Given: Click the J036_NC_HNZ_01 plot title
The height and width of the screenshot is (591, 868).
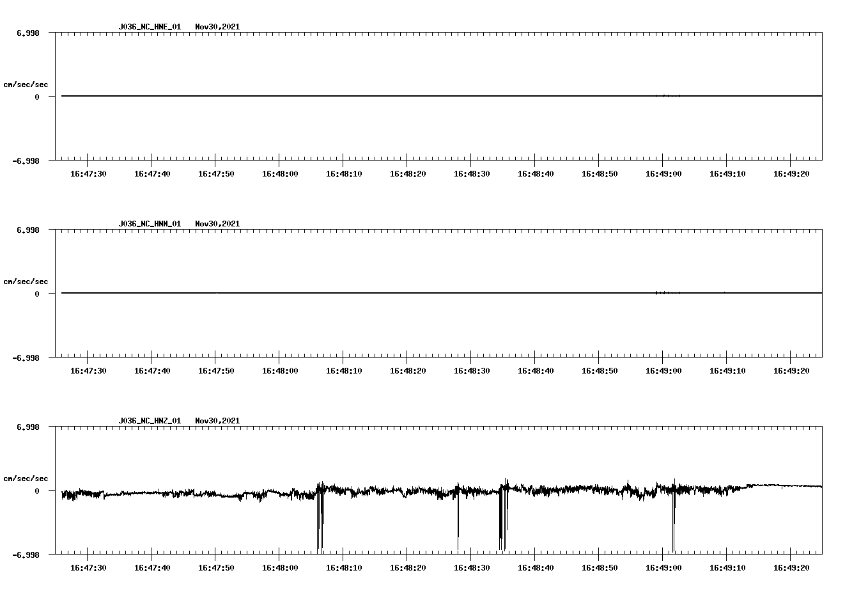Looking at the screenshot, I should pyautogui.click(x=150, y=421).
